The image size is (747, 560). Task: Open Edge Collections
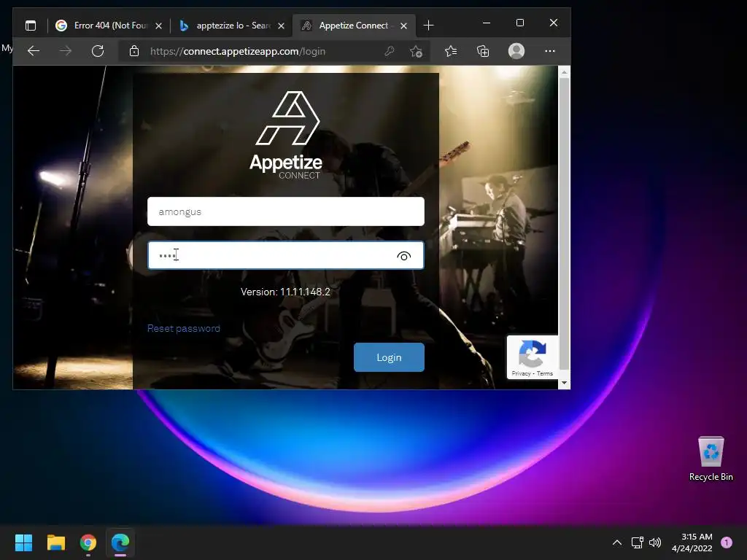(x=483, y=51)
